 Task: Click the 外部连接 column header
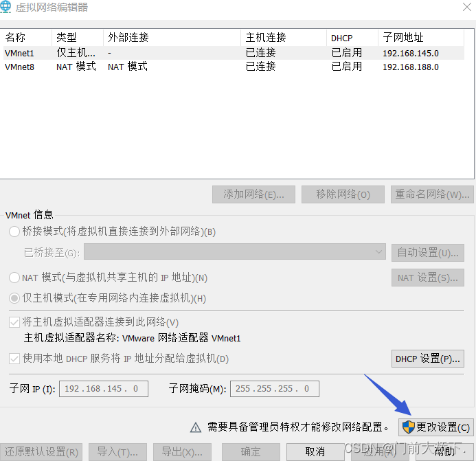tap(172, 37)
